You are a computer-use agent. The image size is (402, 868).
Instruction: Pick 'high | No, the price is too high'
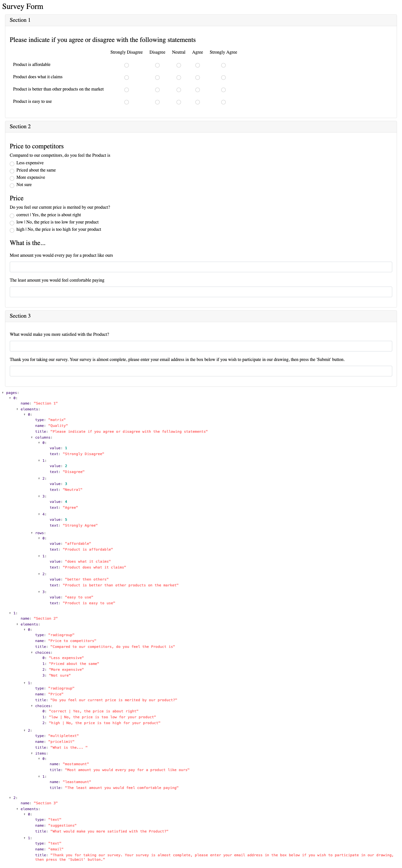[x=12, y=230]
